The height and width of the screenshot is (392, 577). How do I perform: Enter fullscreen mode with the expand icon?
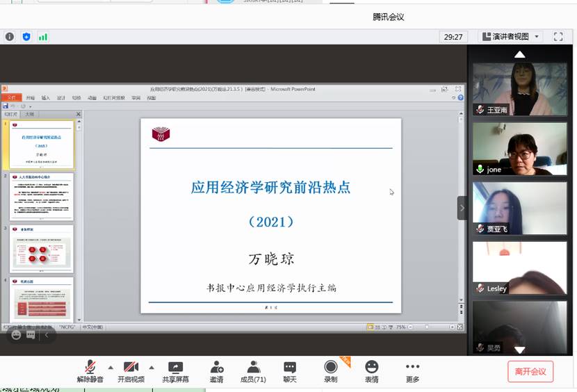(558, 37)
